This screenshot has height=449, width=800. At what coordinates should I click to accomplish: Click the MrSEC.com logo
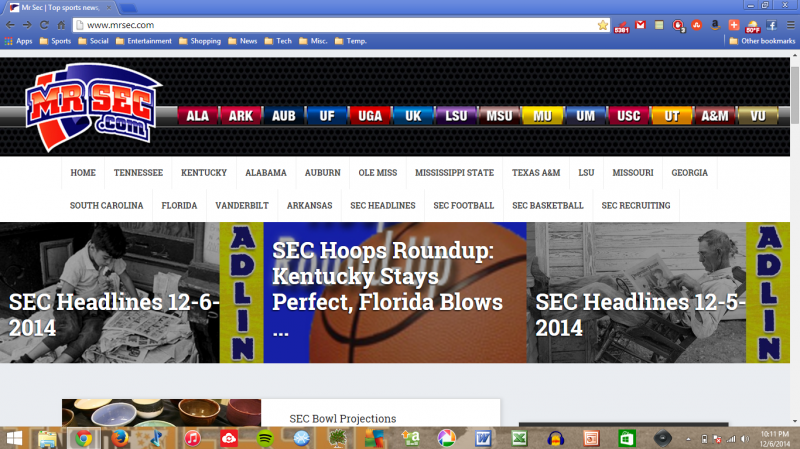(x=93, y=108)
